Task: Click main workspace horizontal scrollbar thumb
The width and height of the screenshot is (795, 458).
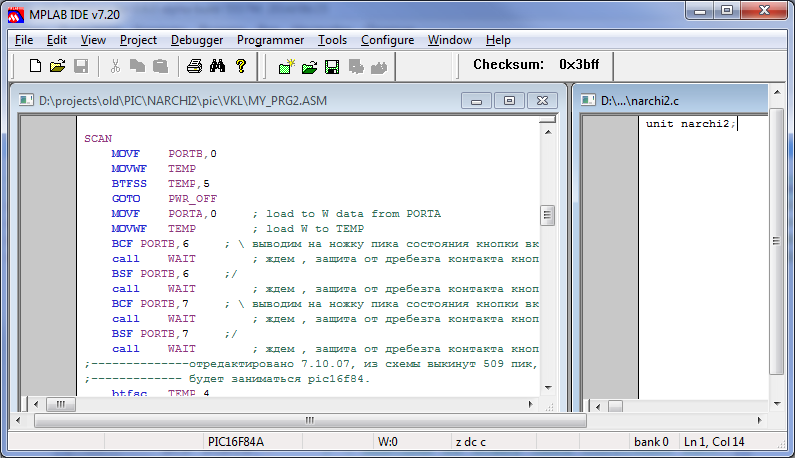Action: (x=310, y=420)
